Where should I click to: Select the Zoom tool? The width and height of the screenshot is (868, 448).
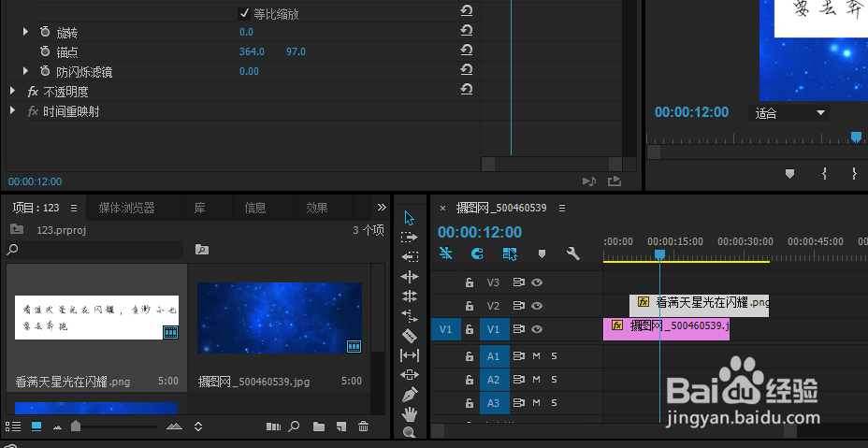[409, 432]
